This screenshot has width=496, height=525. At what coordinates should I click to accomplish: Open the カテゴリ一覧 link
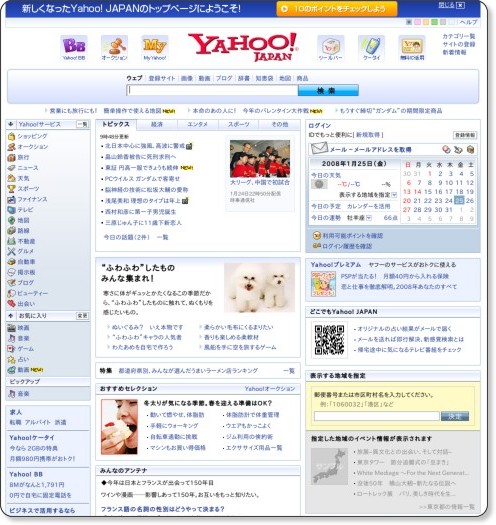click(458, 36)
